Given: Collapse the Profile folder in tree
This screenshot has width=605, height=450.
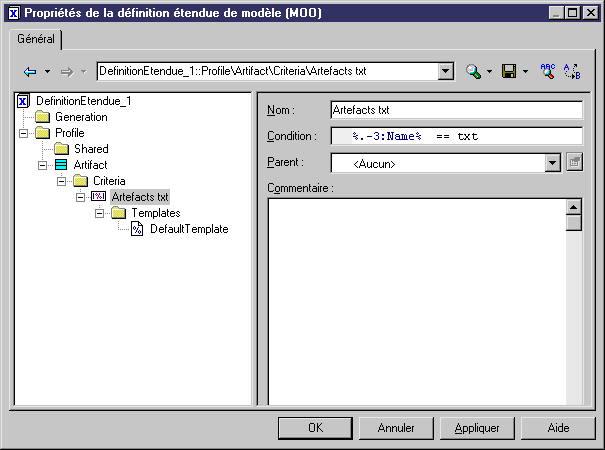Looking at the screenshot, I should point(23,133).
